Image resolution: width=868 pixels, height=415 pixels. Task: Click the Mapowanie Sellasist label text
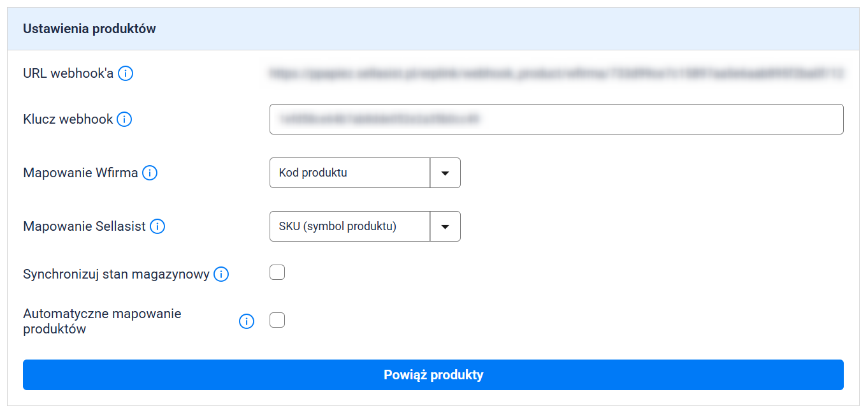(84, 226)
